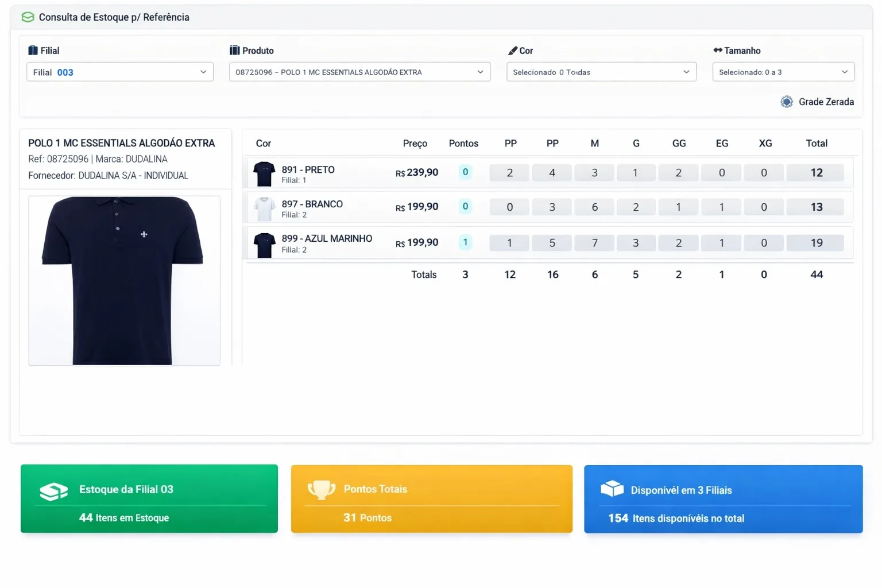Click the stock box icon beside the page title
The width and height of the screenshot is (882, 588).
pos(28,17)
